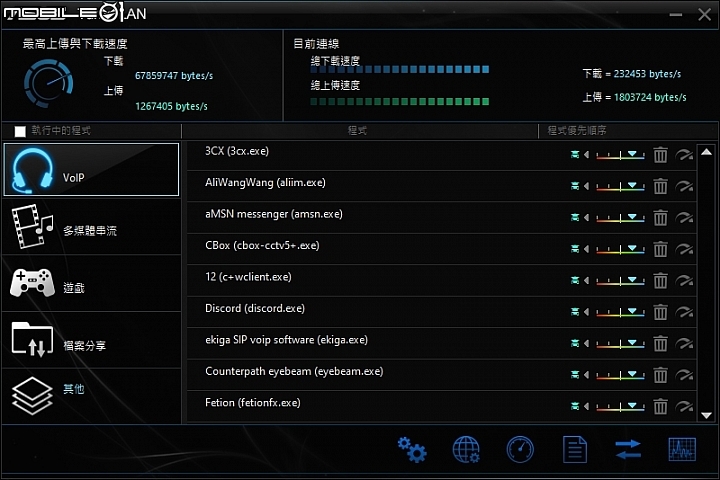Open speed gauge for Counterpath eyebeam

(684, 375)
